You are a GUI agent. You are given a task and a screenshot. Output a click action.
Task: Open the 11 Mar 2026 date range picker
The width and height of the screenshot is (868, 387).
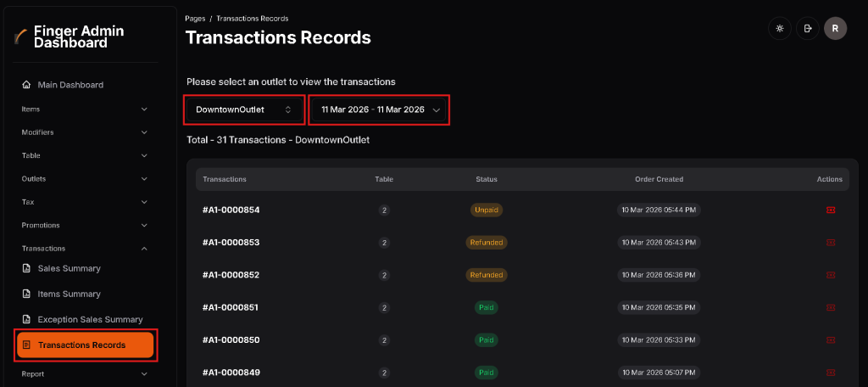tap(380, 109)
